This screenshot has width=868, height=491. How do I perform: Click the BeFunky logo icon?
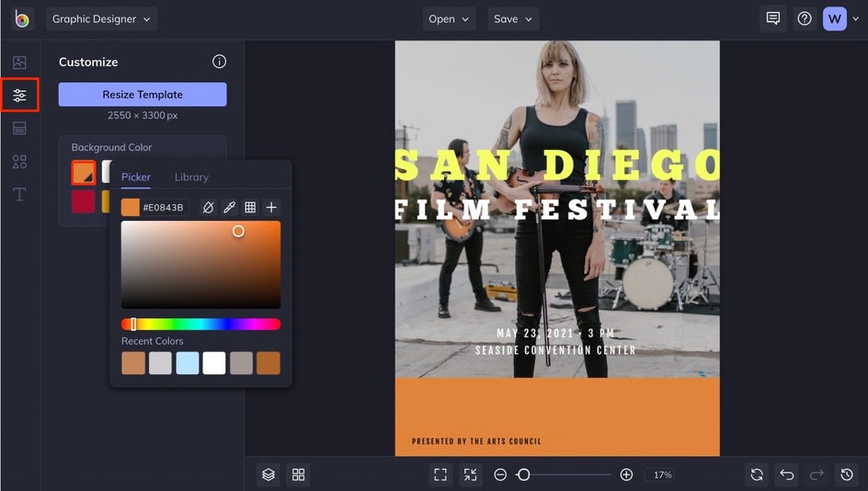pos(22,19)
